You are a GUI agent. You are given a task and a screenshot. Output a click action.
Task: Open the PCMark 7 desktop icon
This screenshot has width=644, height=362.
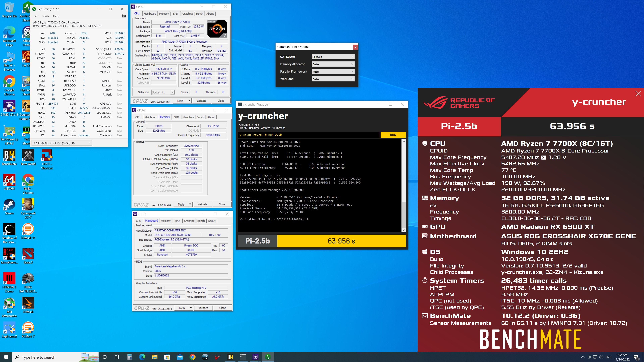coord(28,330)
